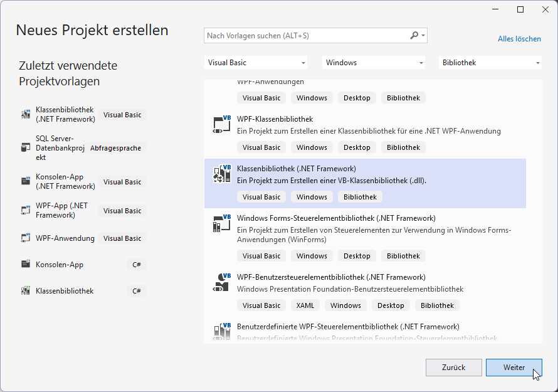558x392 pixels.
Task: Click the Desktop tag under WPF-Klassenbibliothek
Action: click(x=357, y=147)
